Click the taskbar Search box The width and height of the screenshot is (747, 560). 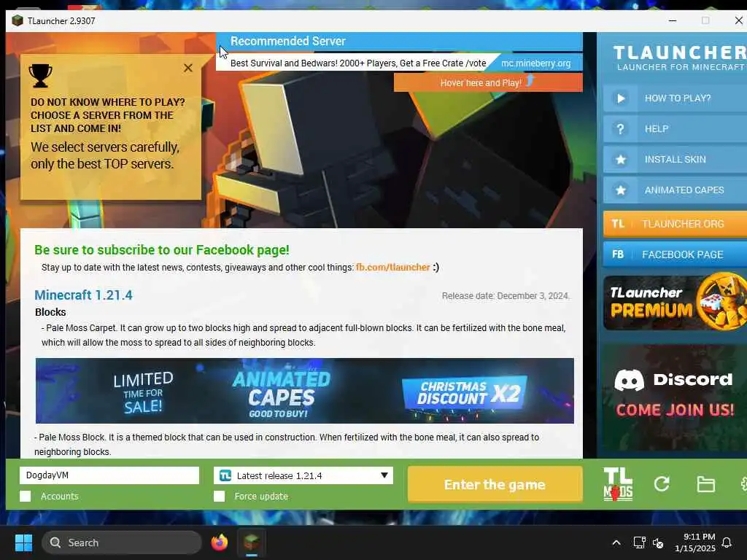pos(122,542)
